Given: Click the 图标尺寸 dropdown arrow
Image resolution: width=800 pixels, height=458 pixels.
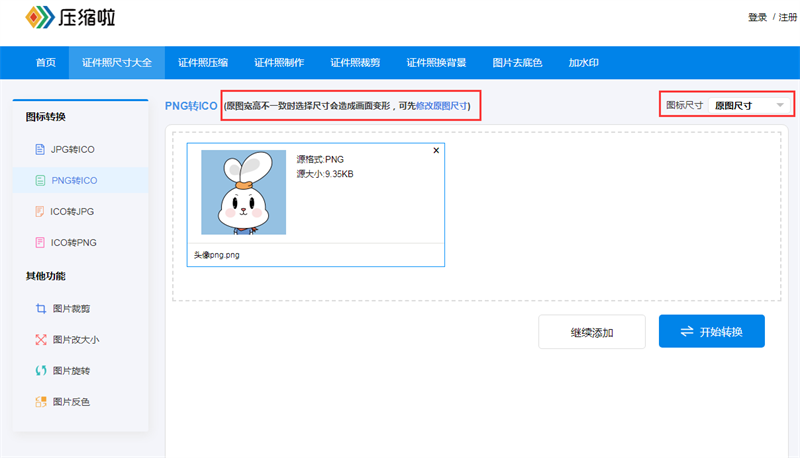Looking at the screenshot, I should pos(780,106).
